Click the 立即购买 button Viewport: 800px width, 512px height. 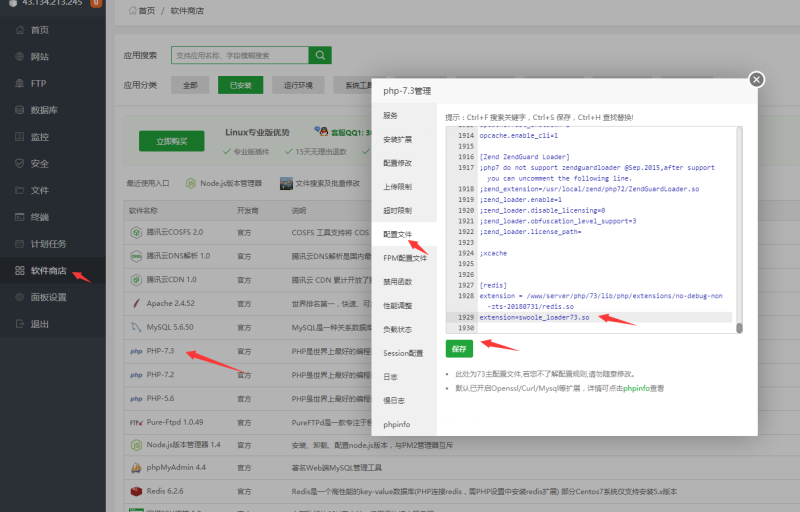click(x=171, y=141)
